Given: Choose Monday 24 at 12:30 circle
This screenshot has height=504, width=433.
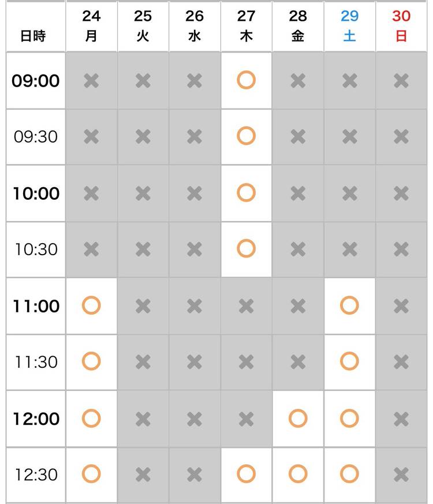Looking at the screenshot, I should pyautogui.click(x=91, y=475).
